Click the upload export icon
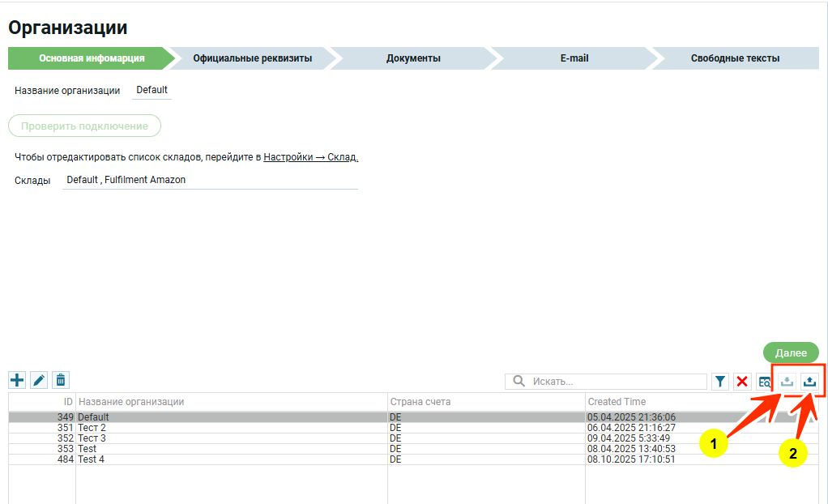828x504 pixels. (809, 382)
